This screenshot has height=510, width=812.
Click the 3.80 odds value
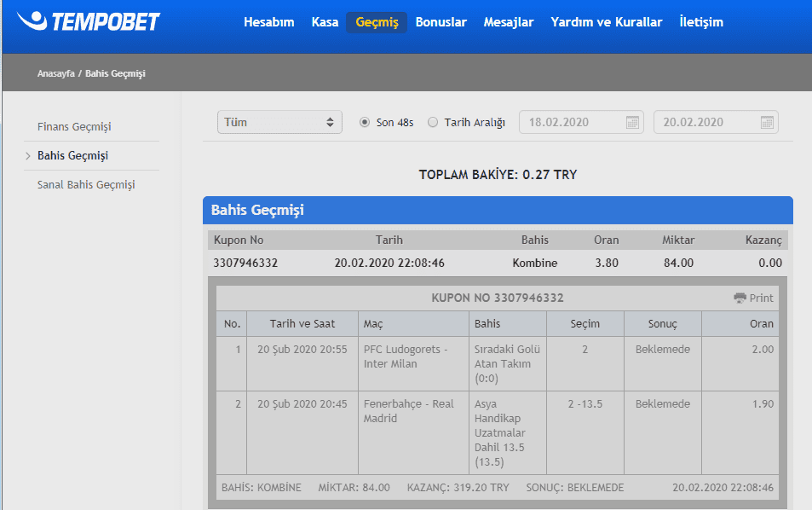point(607,263)
